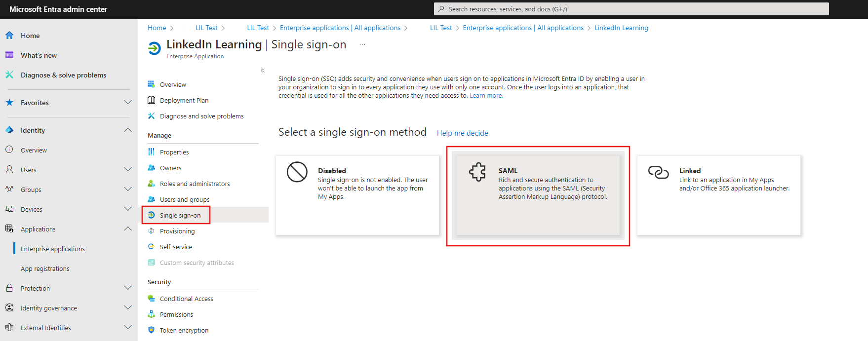The image size is (868, 341).
Task: Expand the Identity governance chevron
Action: 128,307
